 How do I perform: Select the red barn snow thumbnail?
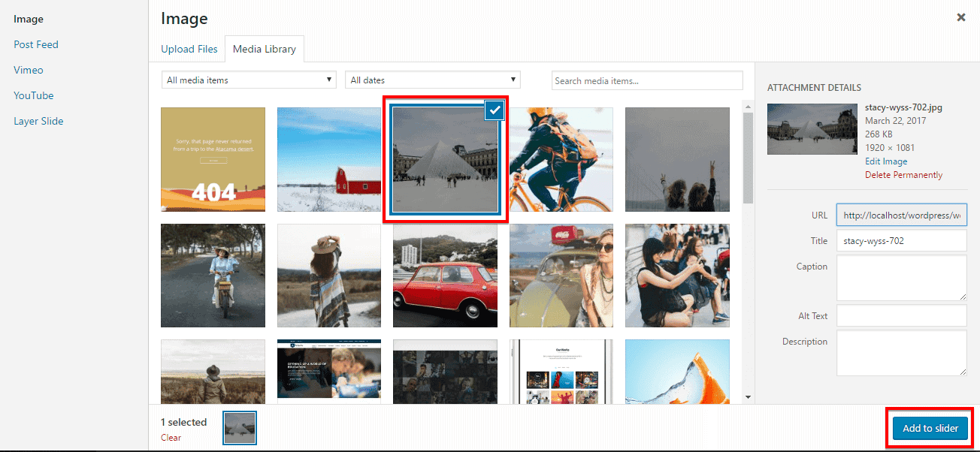[x=329, y=159]
